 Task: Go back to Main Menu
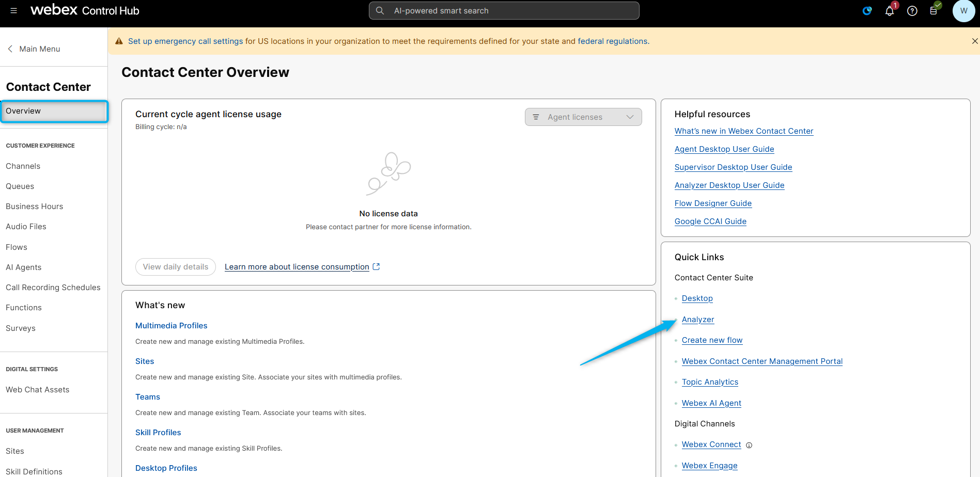tap(34, 49)
